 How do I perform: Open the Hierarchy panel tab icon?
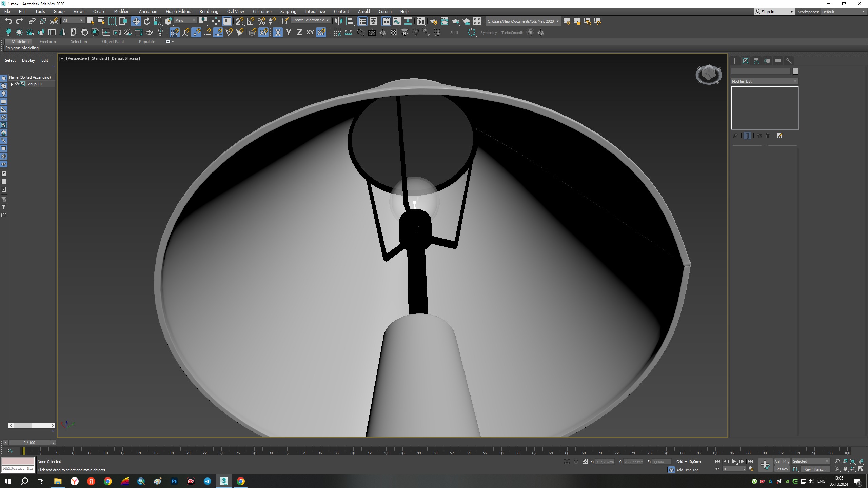pos(756,61)
